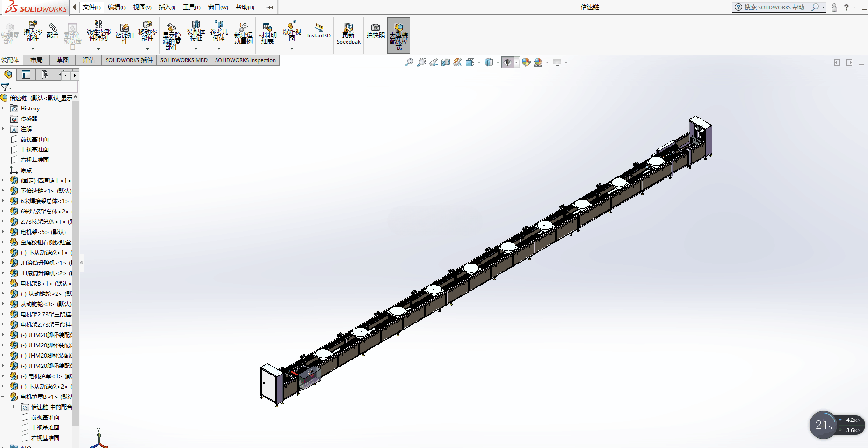Image resolution: width=868 pixels, height=448 pixels.
Task: Click the Smart Fasteners (智能扣件) icon
Action: (x=124, y=33)
